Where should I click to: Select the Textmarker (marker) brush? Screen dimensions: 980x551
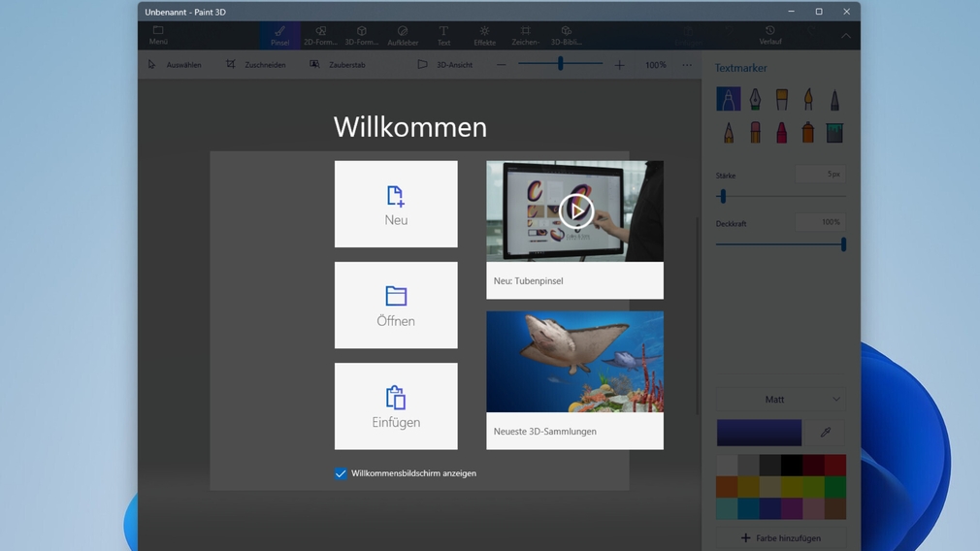[x=729, y=99]
